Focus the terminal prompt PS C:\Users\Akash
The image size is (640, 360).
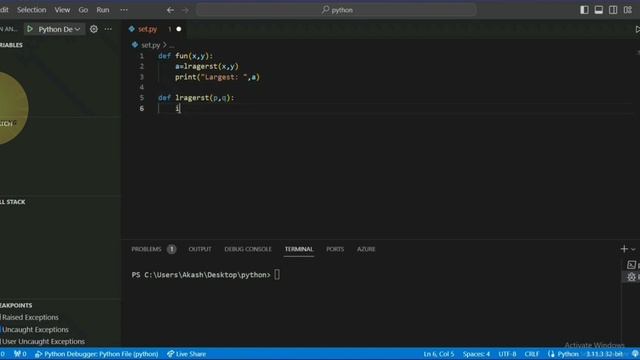[x=201, y=275]
